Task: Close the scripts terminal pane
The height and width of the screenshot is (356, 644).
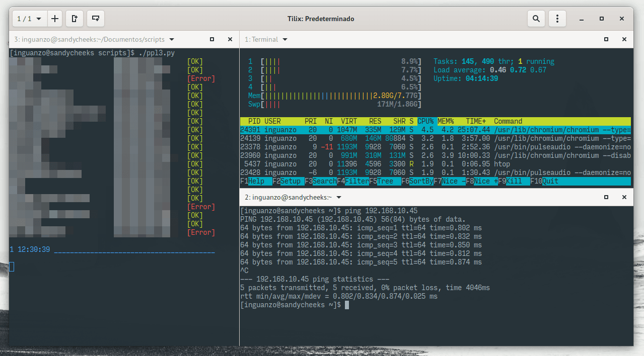Action: point(230,39)
